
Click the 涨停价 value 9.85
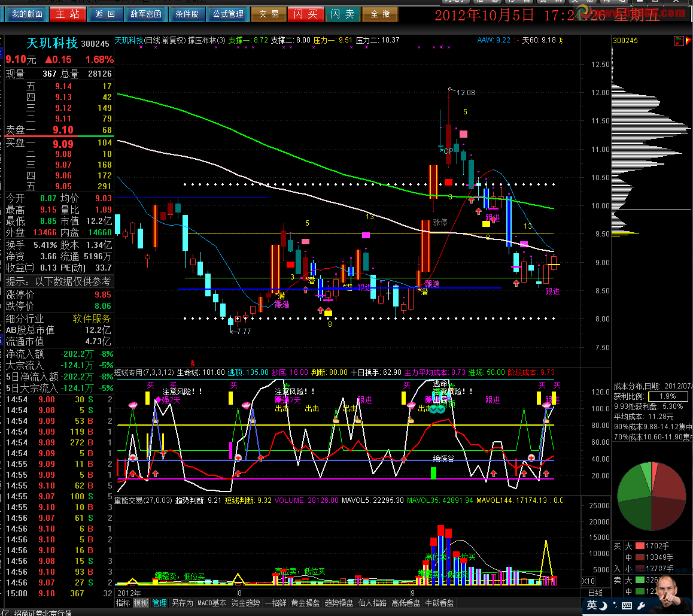point(103,295)
